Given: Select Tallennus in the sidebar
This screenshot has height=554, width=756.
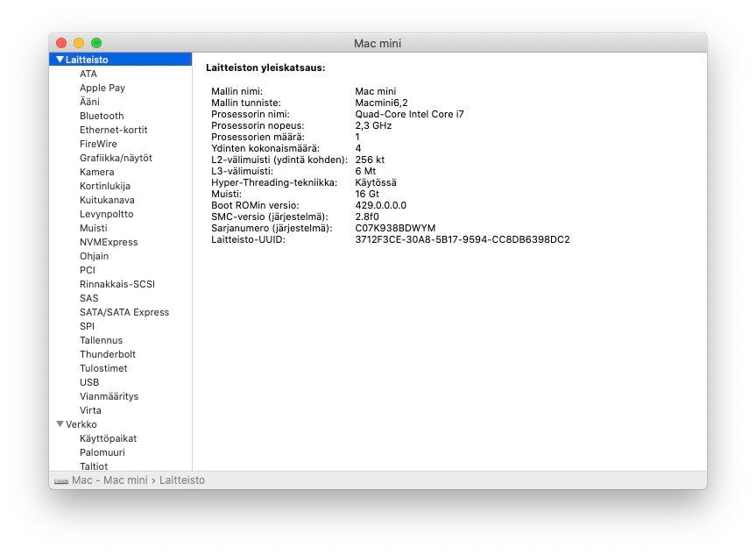Looking at the screenshot, I should (102, 340).
